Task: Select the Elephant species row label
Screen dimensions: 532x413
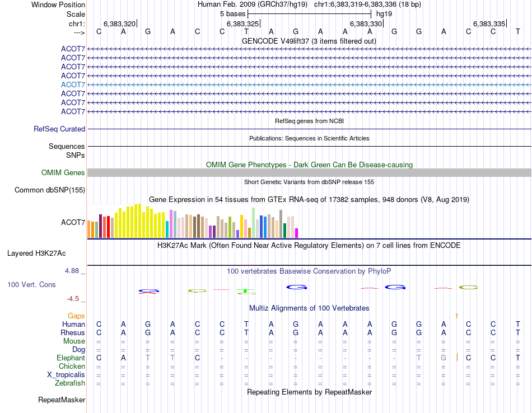Action: click(x=71, y=358)
